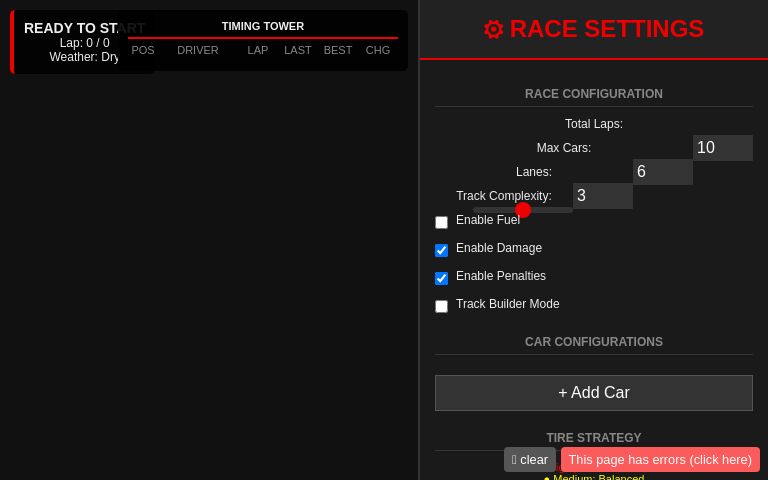Screen dimensions: 768x480
Task: Click the LAST column header
Action: (298, 50)
